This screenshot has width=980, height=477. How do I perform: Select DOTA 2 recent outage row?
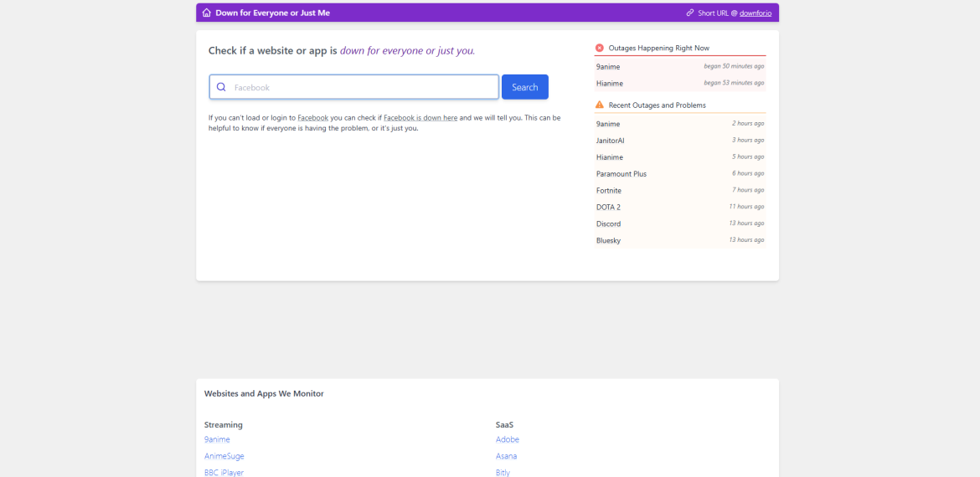click(x=680, y=207)
